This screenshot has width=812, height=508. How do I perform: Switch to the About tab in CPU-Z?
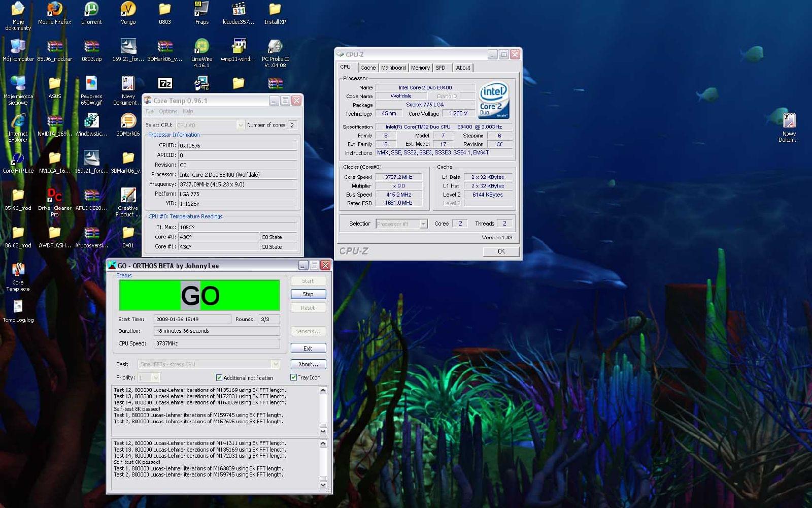[x=463, y=68]
